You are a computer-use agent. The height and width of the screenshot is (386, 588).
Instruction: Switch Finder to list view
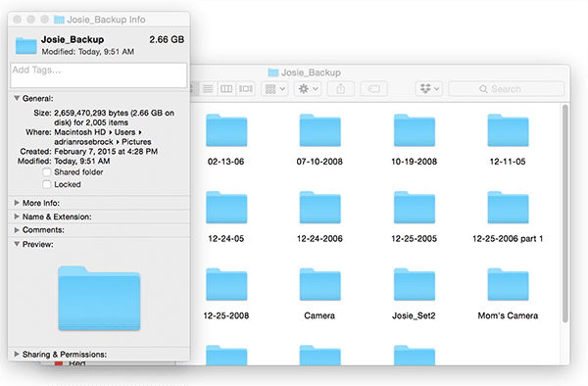[x=208, y=89]
